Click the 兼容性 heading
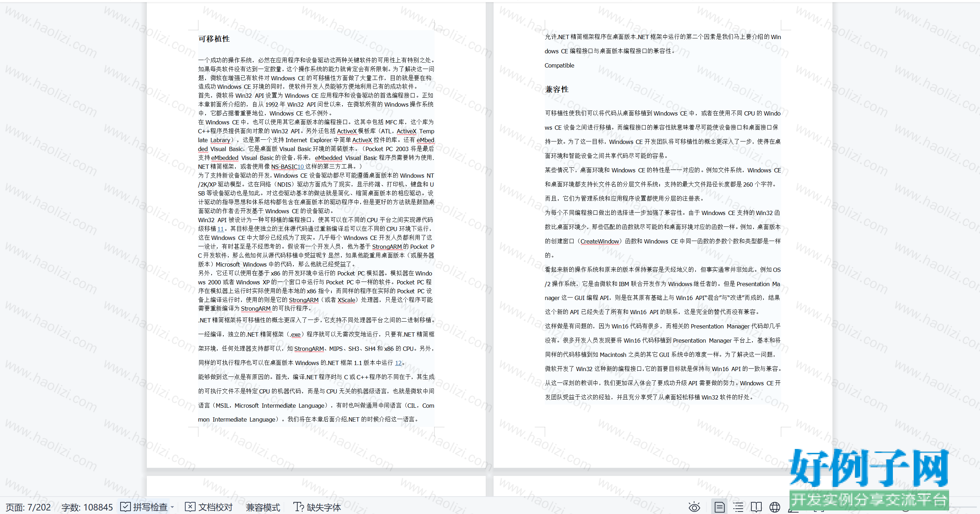 coord(556,89)
